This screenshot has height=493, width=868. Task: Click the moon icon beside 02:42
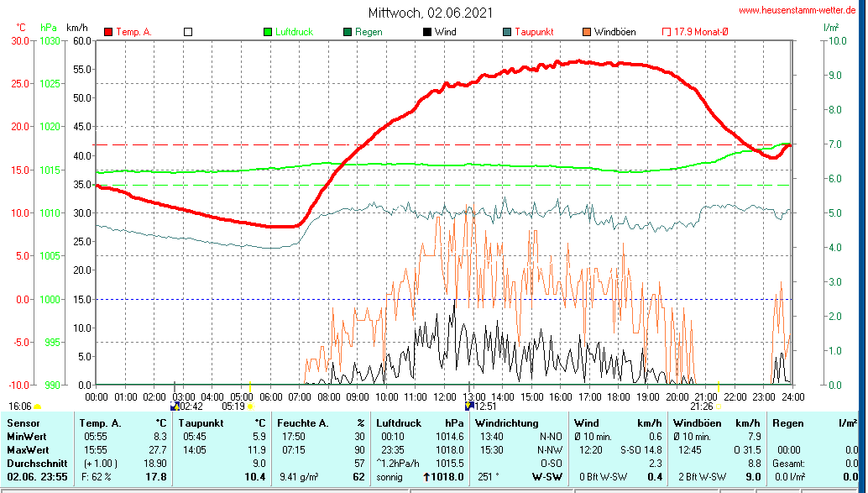[x=175, y=406]
